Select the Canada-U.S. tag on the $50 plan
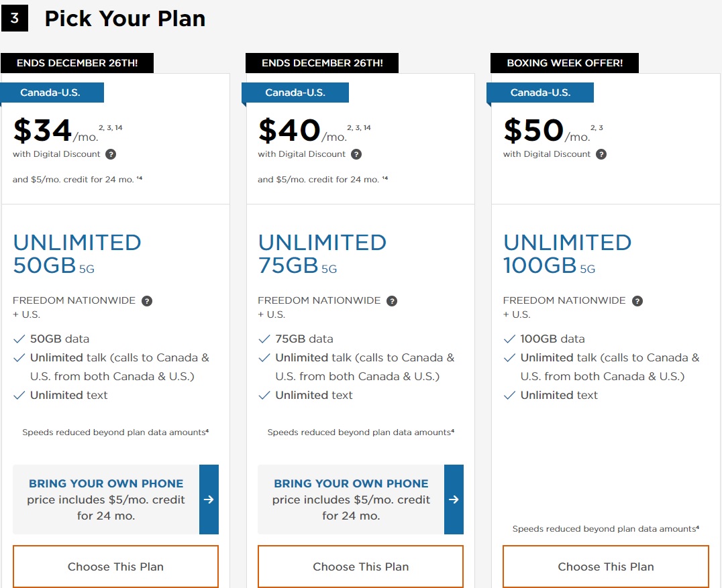The image size is (722, 588). [x=540, y=93]
